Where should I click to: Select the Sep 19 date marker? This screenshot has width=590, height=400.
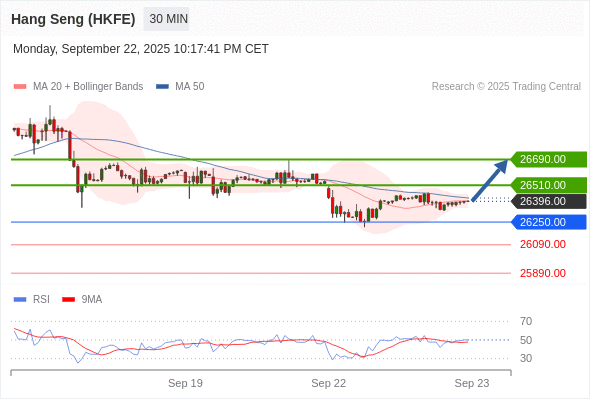tap(185, 383)
